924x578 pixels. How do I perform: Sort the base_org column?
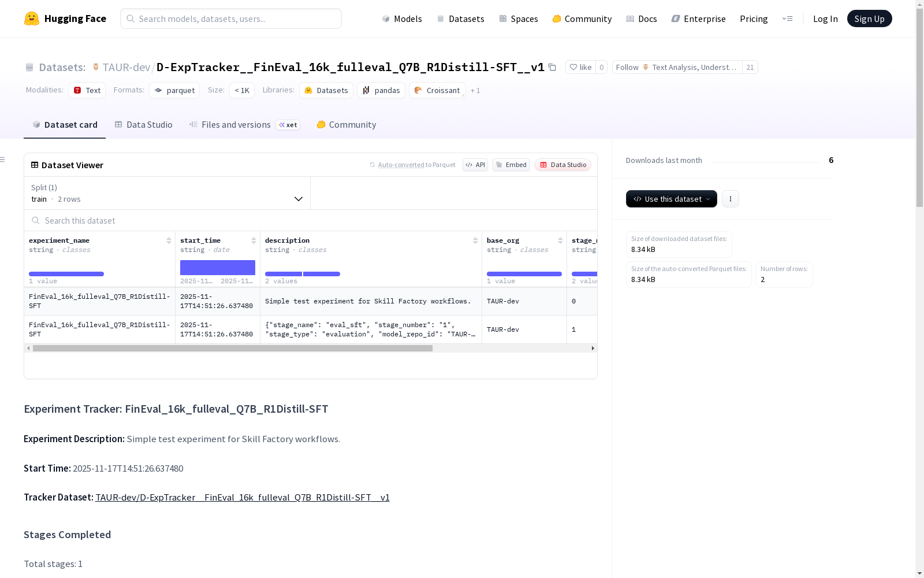pos(560,240)
